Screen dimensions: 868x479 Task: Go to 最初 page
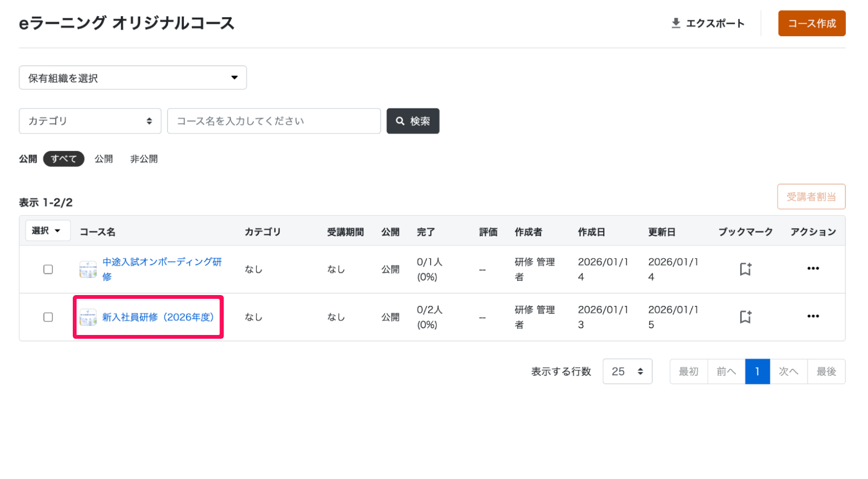coord(688,371)
